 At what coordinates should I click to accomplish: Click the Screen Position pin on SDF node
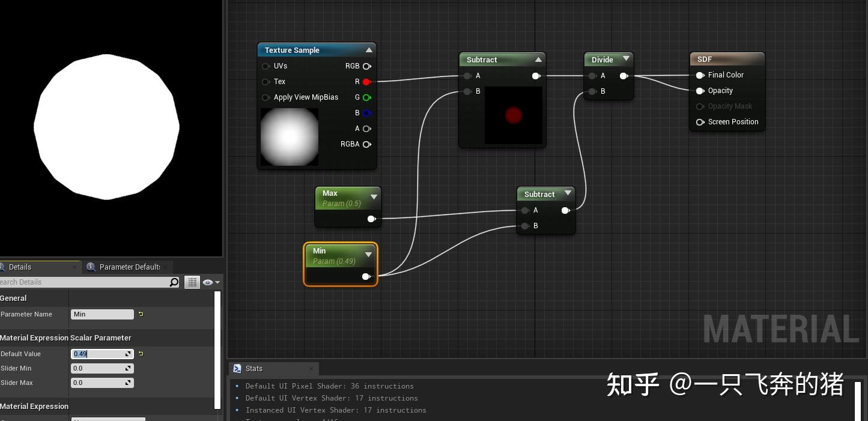(700, 121)
